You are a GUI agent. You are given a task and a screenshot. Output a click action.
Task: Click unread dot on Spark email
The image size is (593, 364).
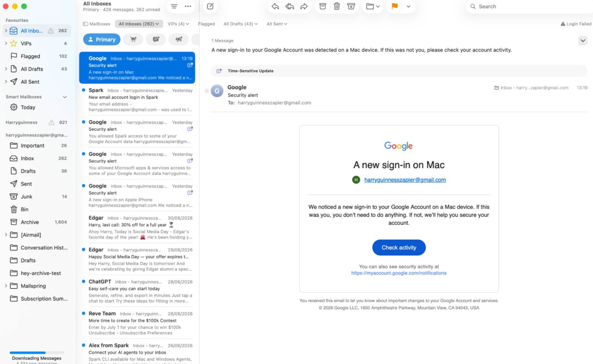pos(84,90)
